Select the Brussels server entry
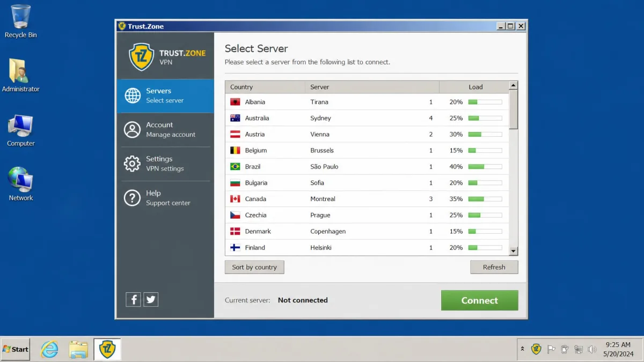This screenshot has width=644, height=362. tap(367, 150)
